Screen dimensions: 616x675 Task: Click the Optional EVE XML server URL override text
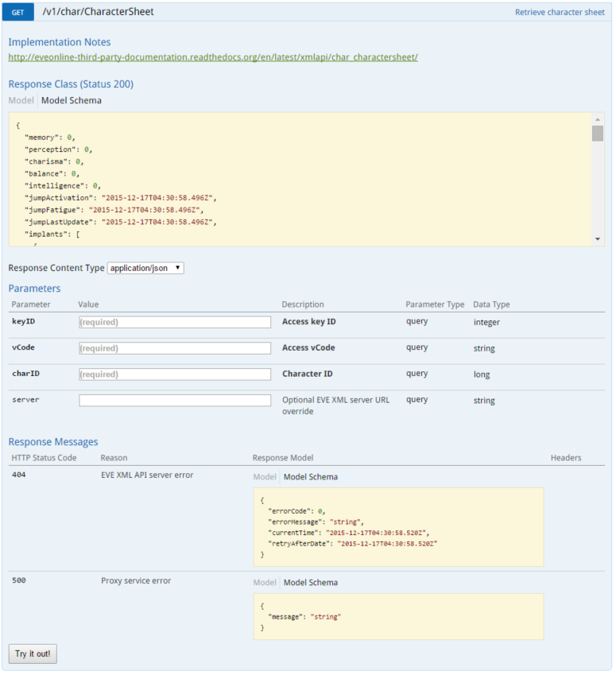click(x=335, y=405)
